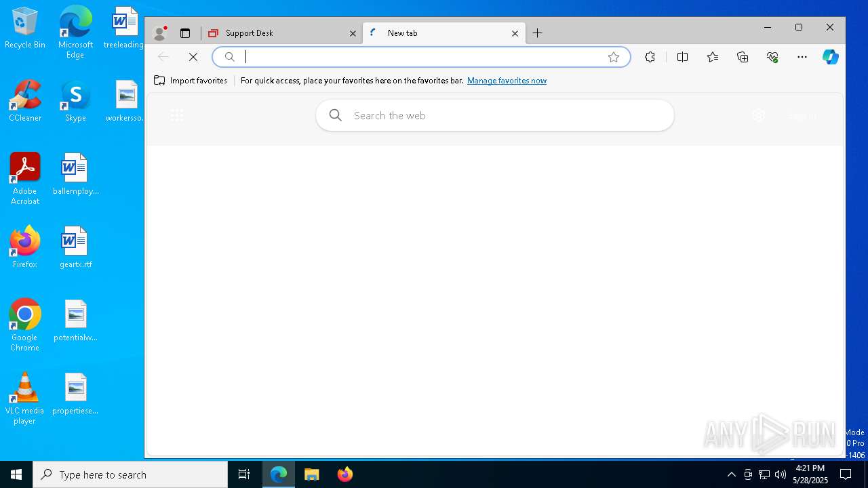Select the geartx.rtf file
The height and width of the screenshot is (488, 868).
click(75, 247)
